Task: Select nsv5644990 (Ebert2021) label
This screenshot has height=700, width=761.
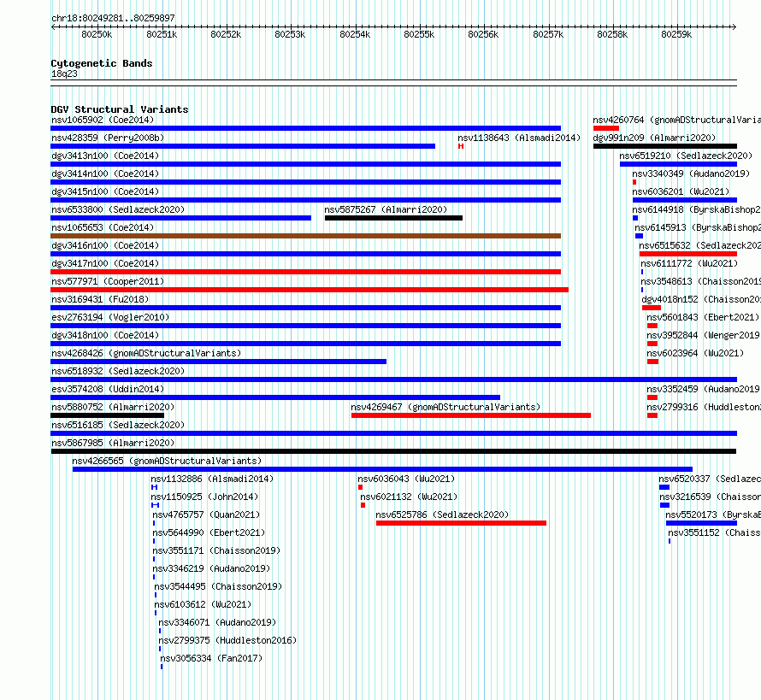Action: [x=209, y=532]
